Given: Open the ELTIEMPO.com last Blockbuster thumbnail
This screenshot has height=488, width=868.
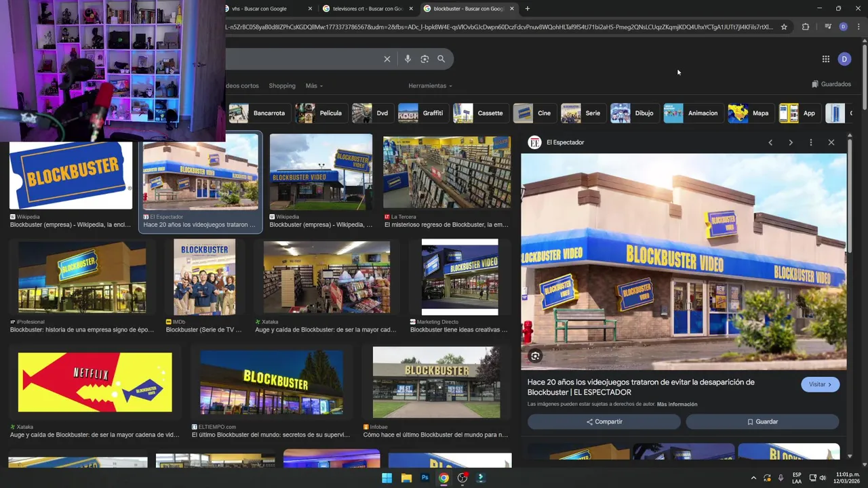Looking at the screenshot, I should (271, 382).
